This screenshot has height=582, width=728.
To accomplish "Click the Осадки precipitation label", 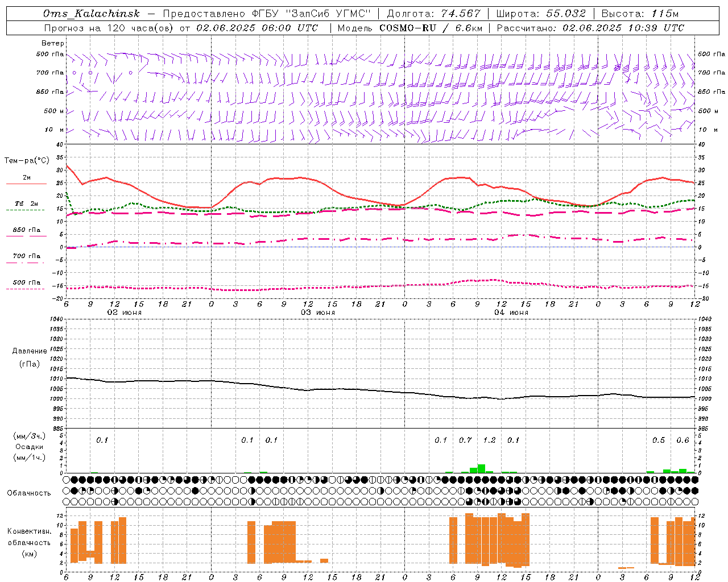I will click(x=30, y=447).
